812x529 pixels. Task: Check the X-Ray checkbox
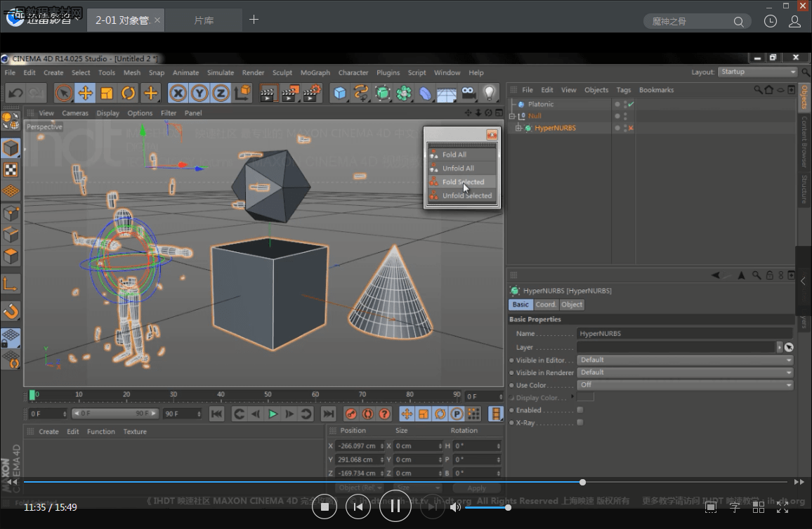click(x=580, y=422)
